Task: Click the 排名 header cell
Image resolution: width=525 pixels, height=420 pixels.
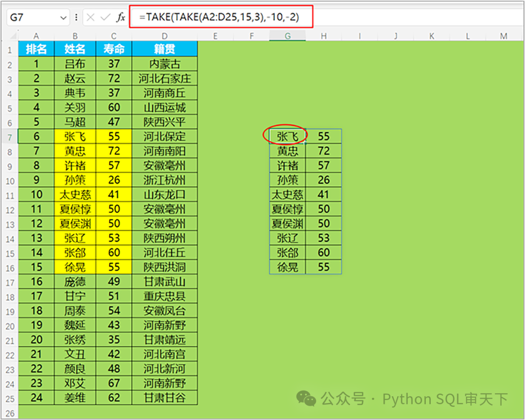Action: 36,49
